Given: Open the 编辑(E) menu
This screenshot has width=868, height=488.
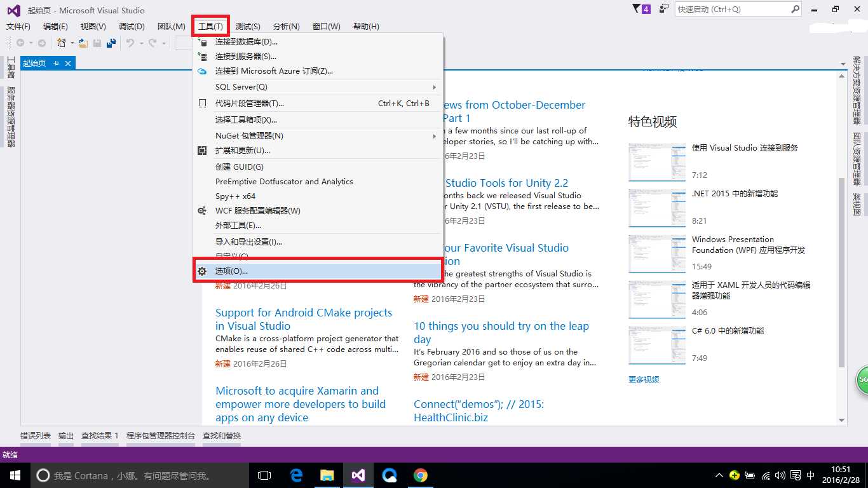Looking at the screenshot, I should point(55,26).
